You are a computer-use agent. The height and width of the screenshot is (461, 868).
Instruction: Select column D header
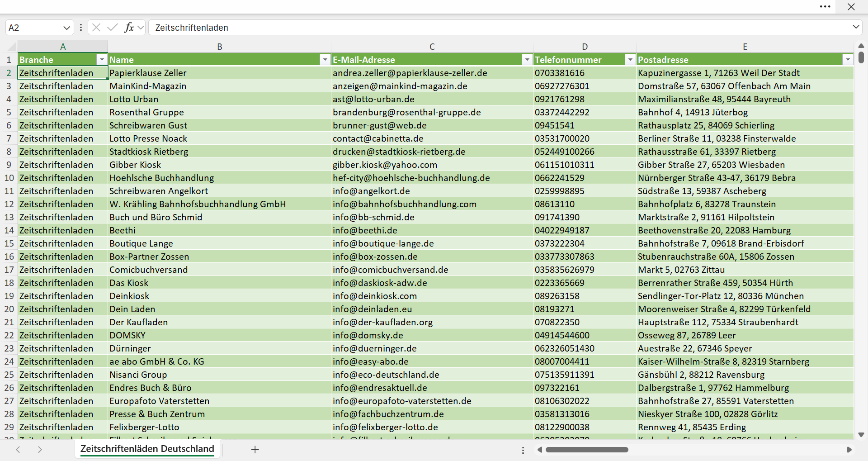click(x=585, y=47)
